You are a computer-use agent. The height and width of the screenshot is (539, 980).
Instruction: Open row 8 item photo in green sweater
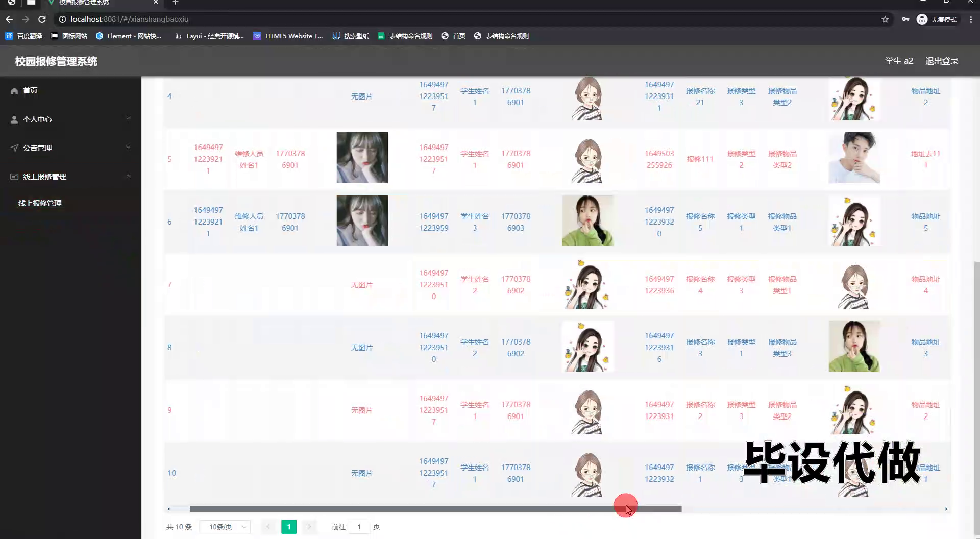854,346
